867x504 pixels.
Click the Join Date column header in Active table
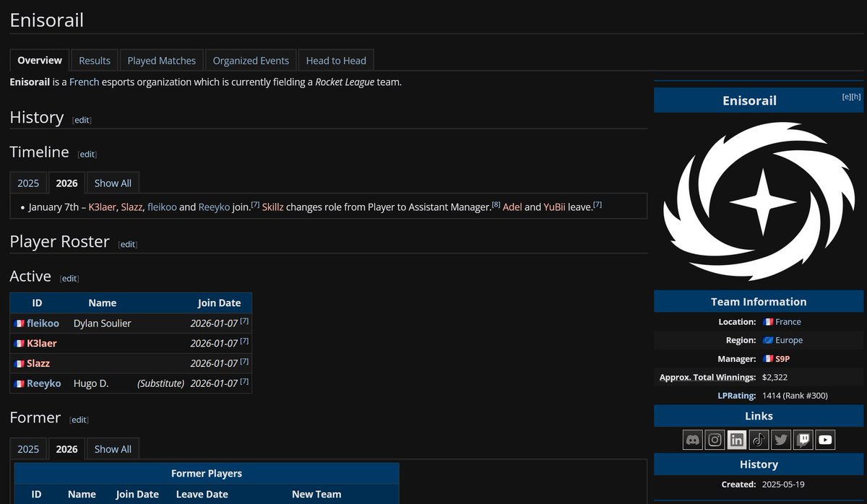(220, 303)
